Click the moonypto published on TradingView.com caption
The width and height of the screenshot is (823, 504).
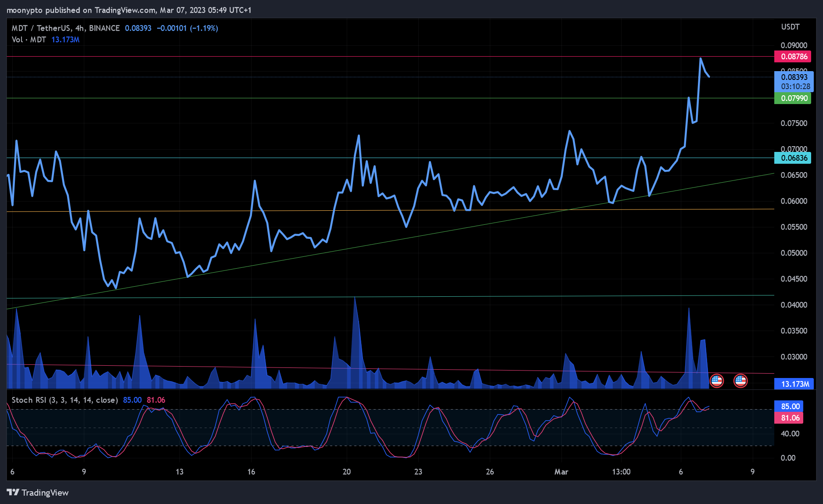point(129,10)
